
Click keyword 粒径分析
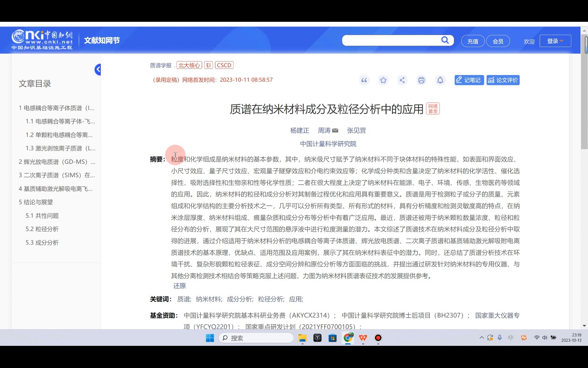click(x=271, y=299)
